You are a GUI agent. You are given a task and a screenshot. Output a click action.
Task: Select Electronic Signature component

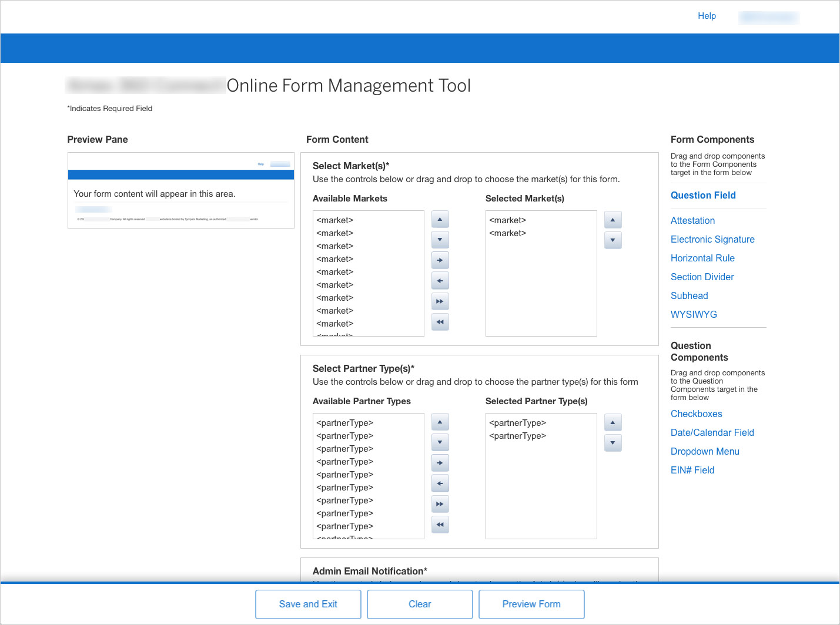[712, 240]
